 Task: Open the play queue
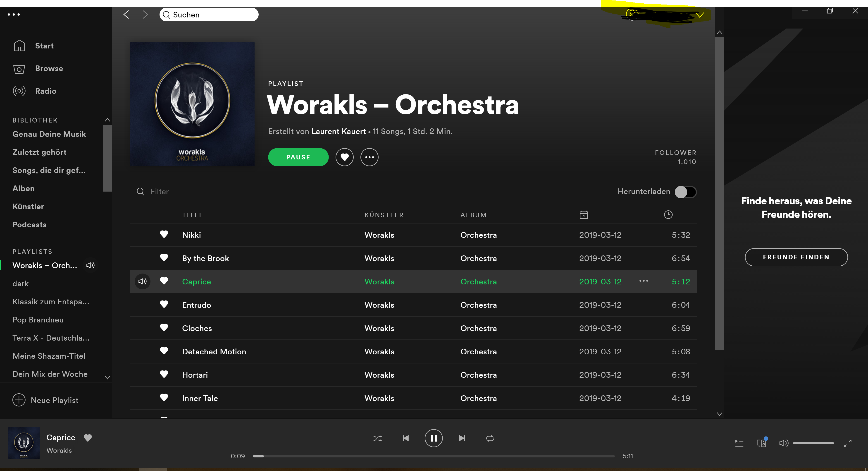[x=739, y=443]
